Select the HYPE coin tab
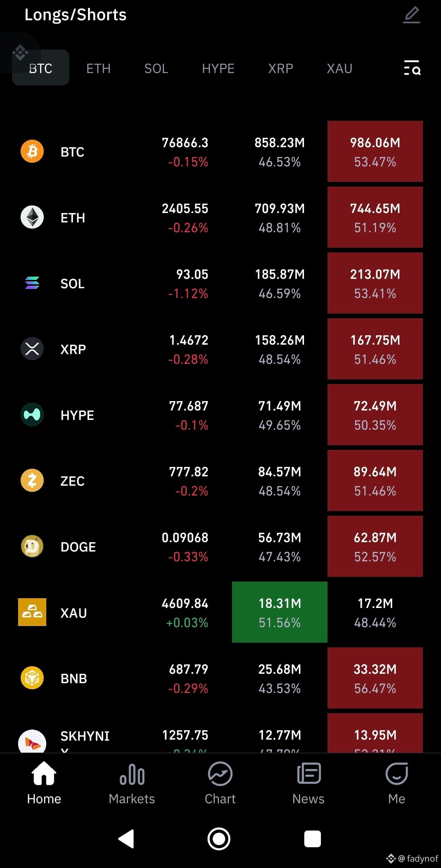Screen dimensions: 441x868 pos(218,68)
